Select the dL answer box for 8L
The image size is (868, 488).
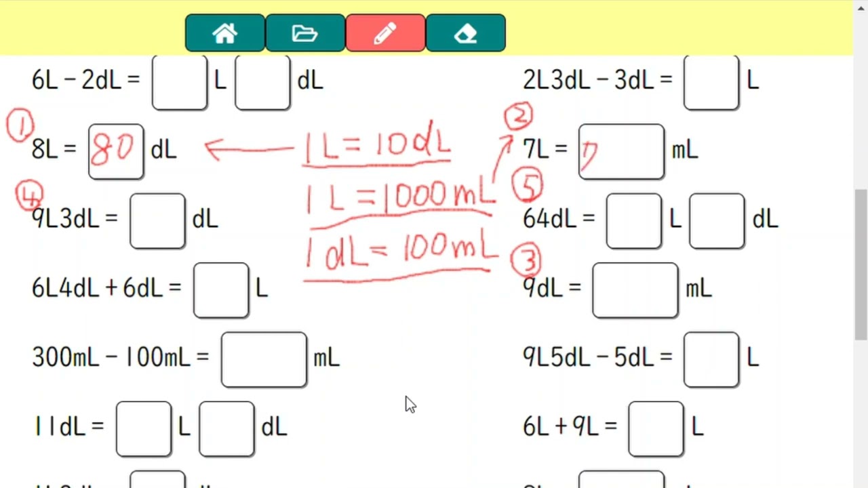click(116, 151)
